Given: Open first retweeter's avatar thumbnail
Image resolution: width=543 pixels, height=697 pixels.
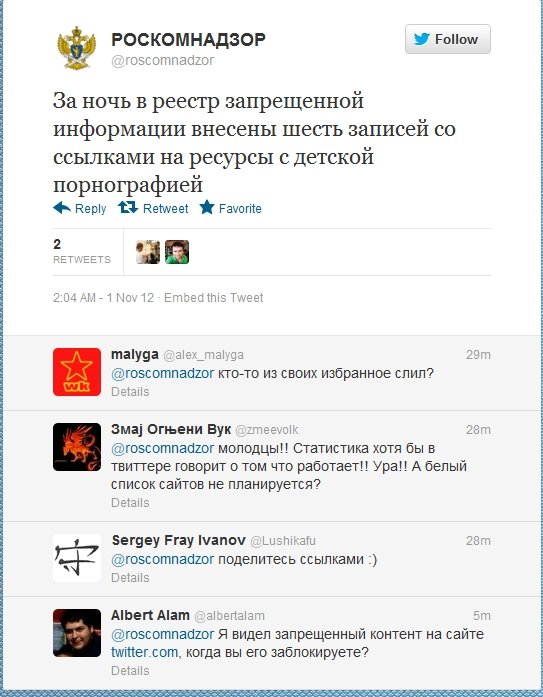Looking at the screenshot, I should [148, 252].
